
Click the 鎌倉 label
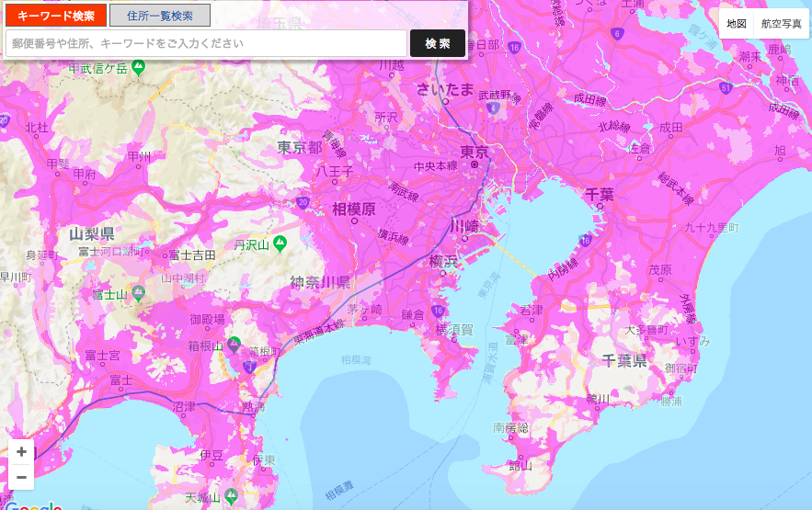413,314
